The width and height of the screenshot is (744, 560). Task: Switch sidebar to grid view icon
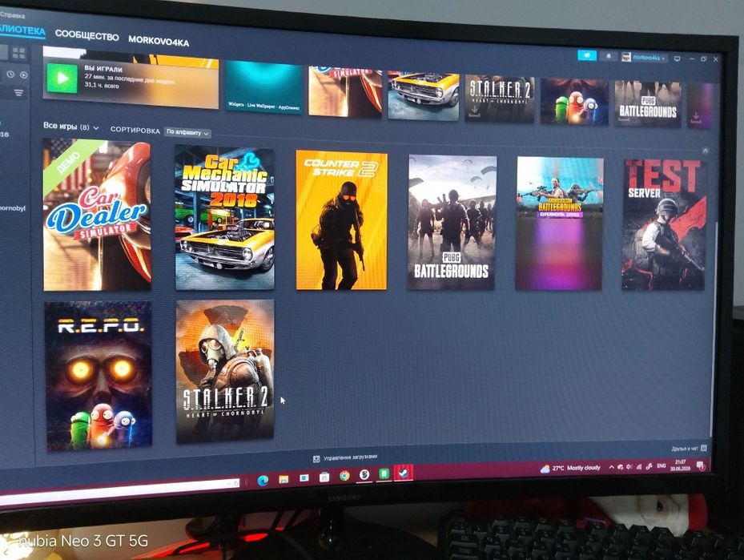coord(19,53)
